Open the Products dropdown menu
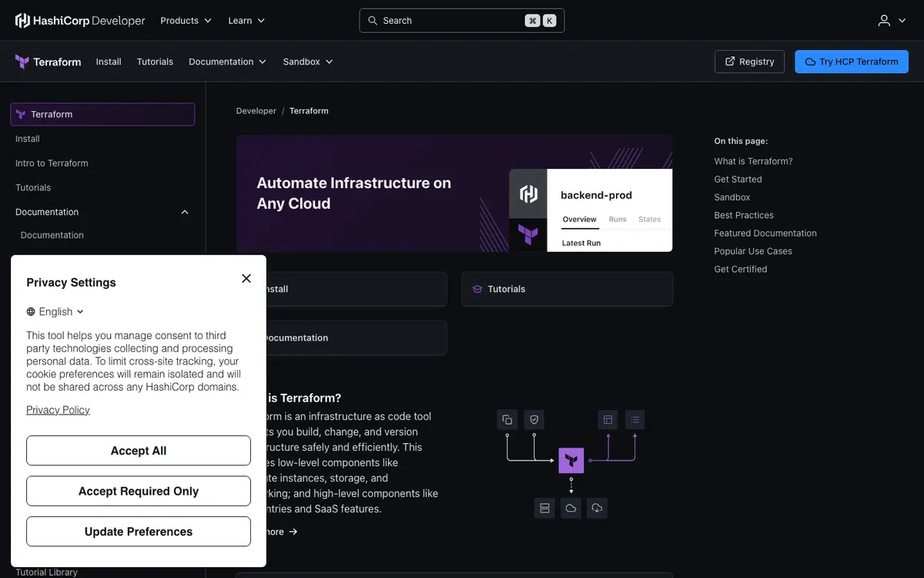The image size is (924, 578). [x=186, y=21]
